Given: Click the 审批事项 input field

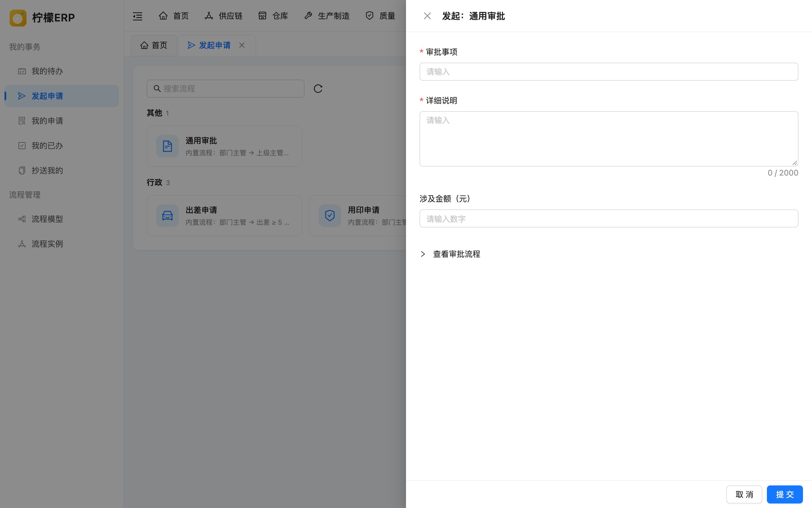Looking at the screenshot, I should [x=609, y=72].
